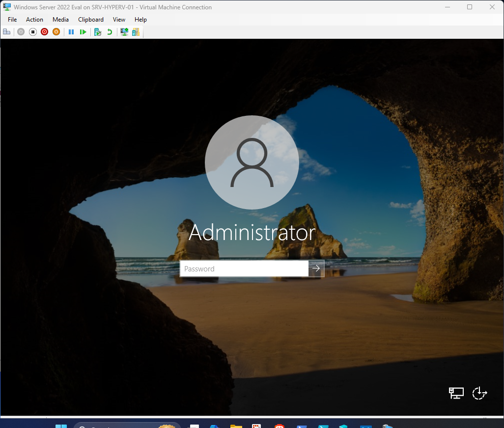Click inside the Password input field

pyautogui.click(x=243, y=268)
